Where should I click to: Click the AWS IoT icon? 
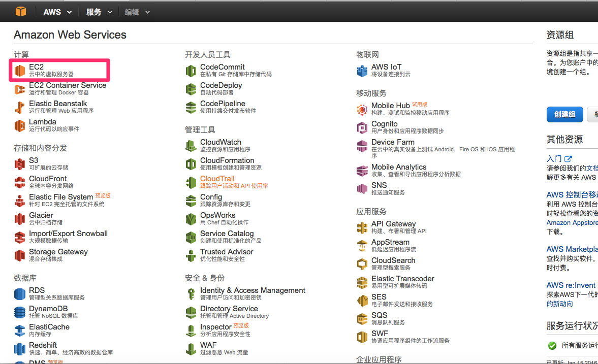[362, 71]
